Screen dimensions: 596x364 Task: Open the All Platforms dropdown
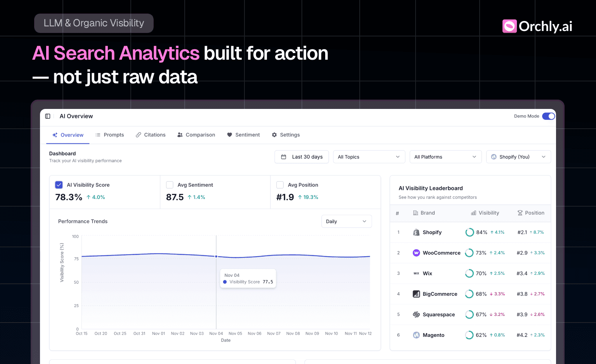coord(445,157)
